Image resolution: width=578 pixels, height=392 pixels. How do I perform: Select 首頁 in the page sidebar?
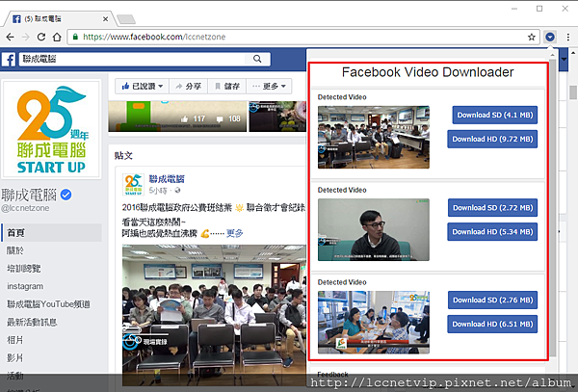[52, 232]
